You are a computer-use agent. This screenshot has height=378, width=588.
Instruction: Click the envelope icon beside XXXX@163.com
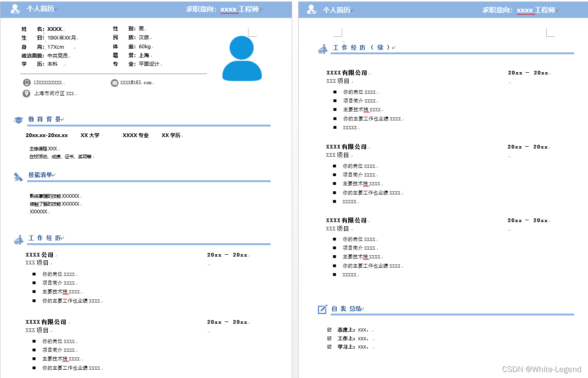114,83
